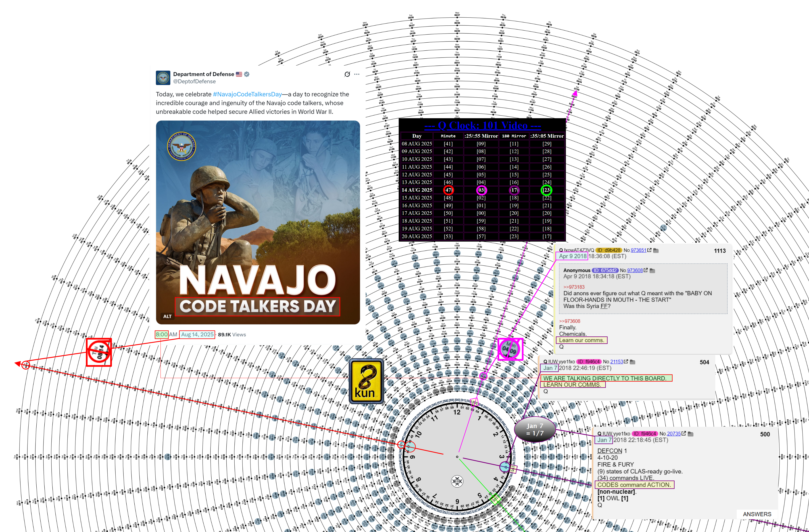Open post number link 20735
The image size is (809, 532).
tap(674, 434)
